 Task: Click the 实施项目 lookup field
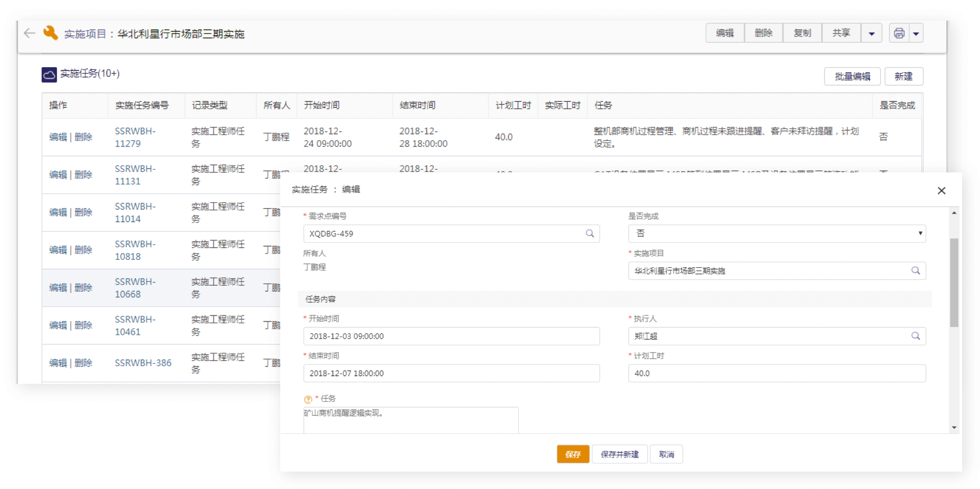coord(777,271)
